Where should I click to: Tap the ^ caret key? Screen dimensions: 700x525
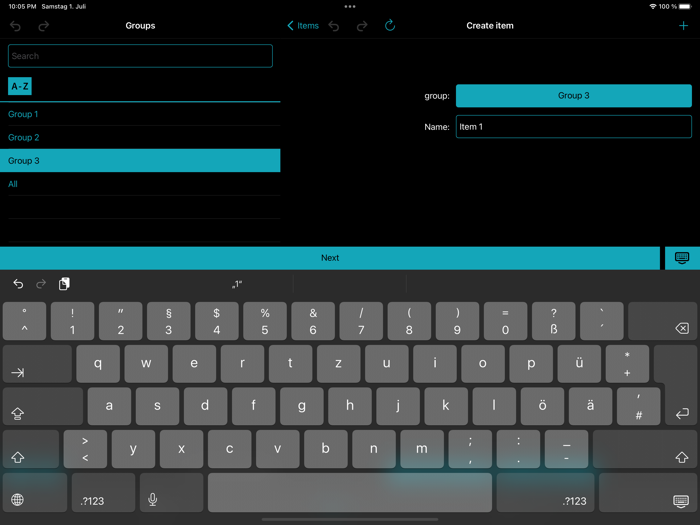(24, 321)
